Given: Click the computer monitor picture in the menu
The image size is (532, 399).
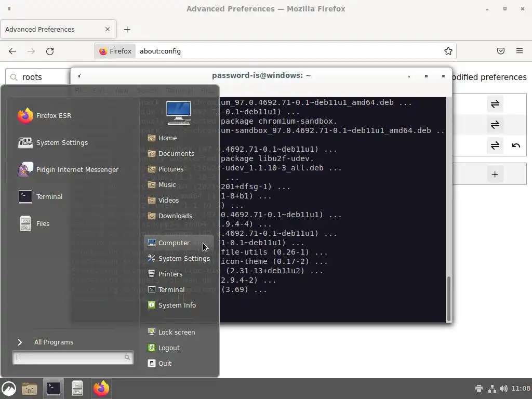Looking at the screenshot, I should pyautogui.click(x=179, y=113).
